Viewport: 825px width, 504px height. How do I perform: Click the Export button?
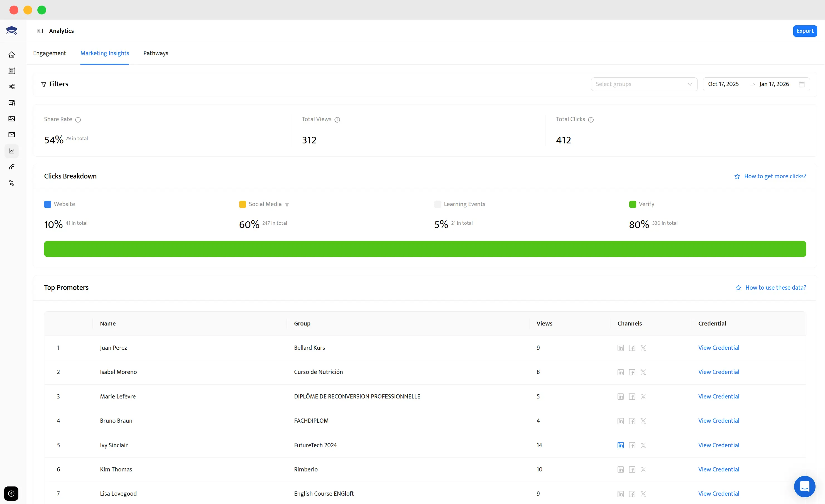[x=805, y=31]
